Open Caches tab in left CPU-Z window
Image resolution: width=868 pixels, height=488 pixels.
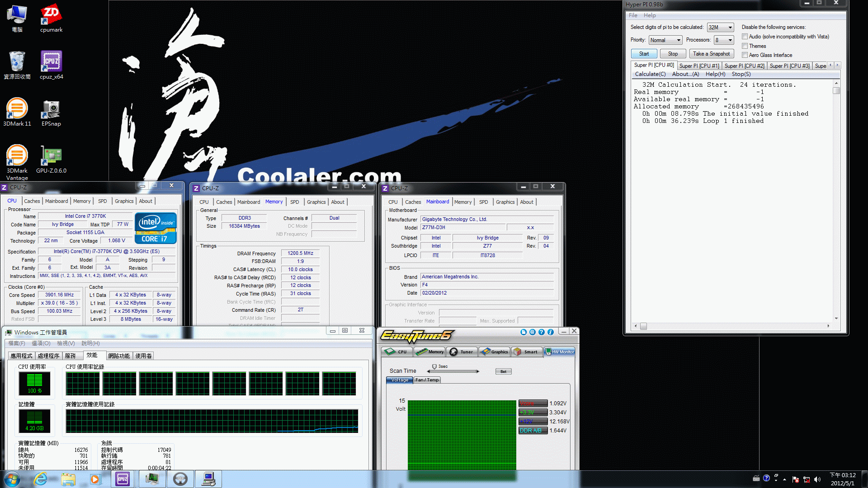coord(32,201)
